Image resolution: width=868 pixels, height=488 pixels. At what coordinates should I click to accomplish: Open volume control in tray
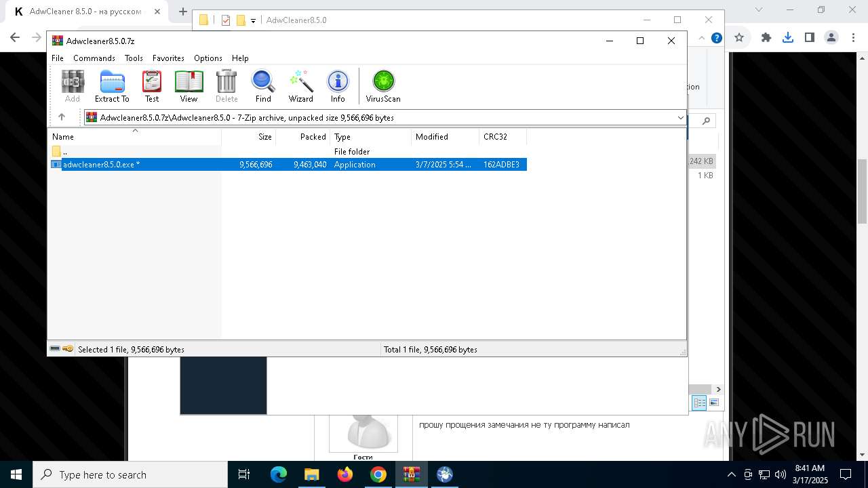(x=780, y=474)
